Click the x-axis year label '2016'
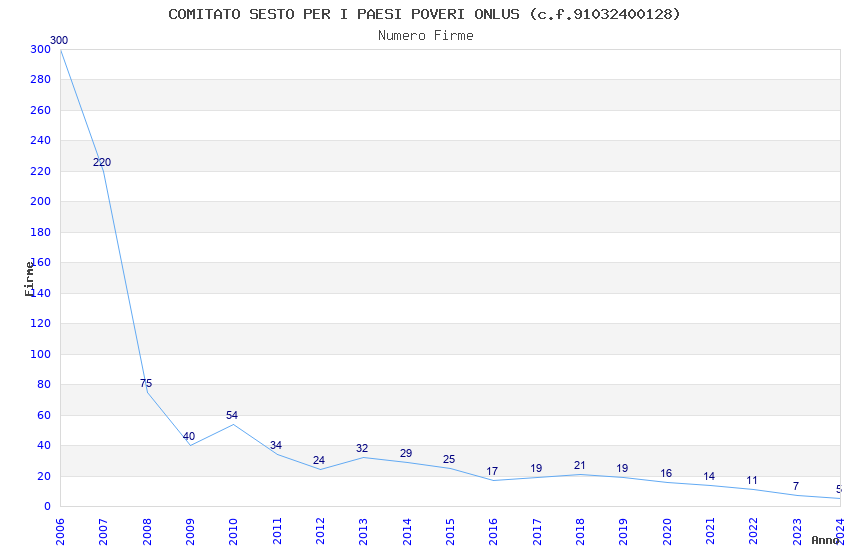 tap(493, 531)
